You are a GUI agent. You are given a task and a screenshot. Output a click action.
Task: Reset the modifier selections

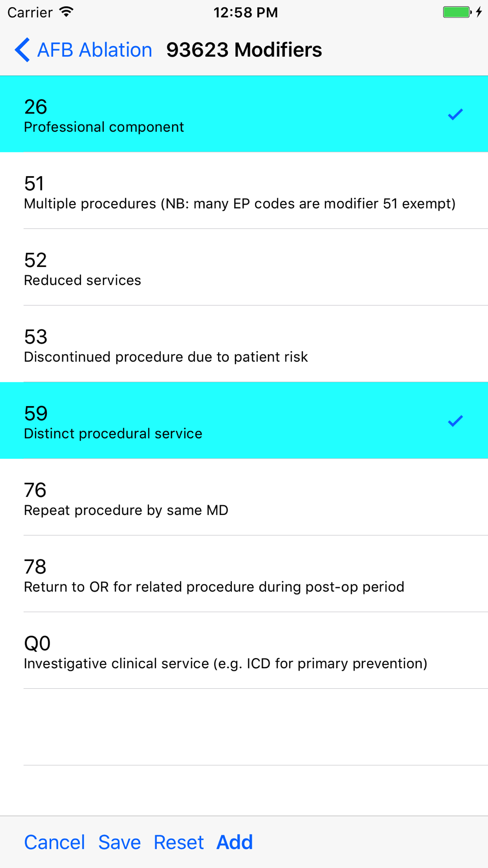pos(179,842)
